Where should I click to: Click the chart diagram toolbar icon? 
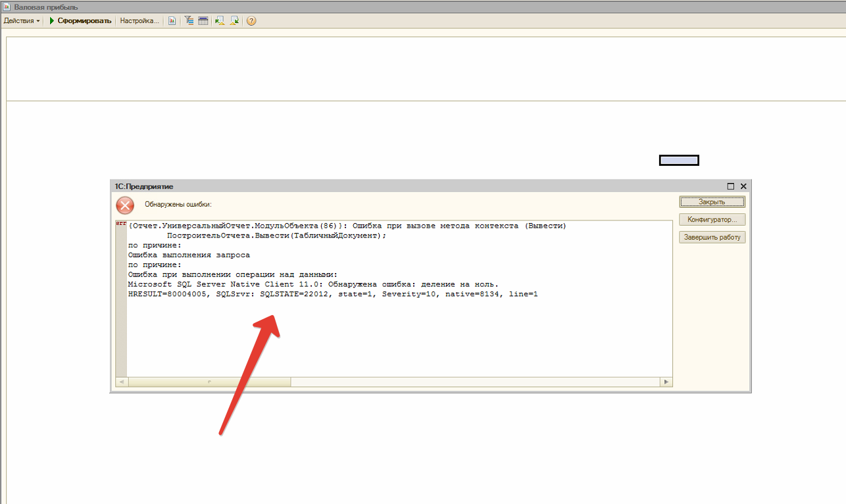coord(172,21)
